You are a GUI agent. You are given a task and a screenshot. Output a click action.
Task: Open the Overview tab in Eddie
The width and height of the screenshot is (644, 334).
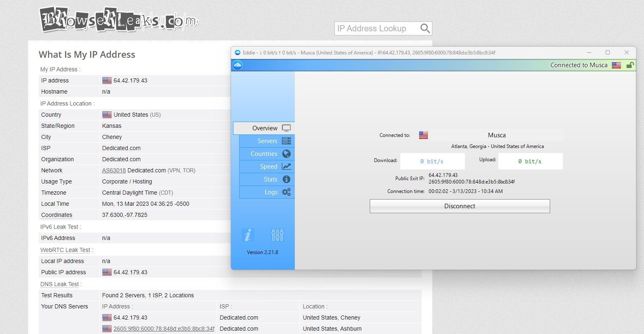(264, 128)
